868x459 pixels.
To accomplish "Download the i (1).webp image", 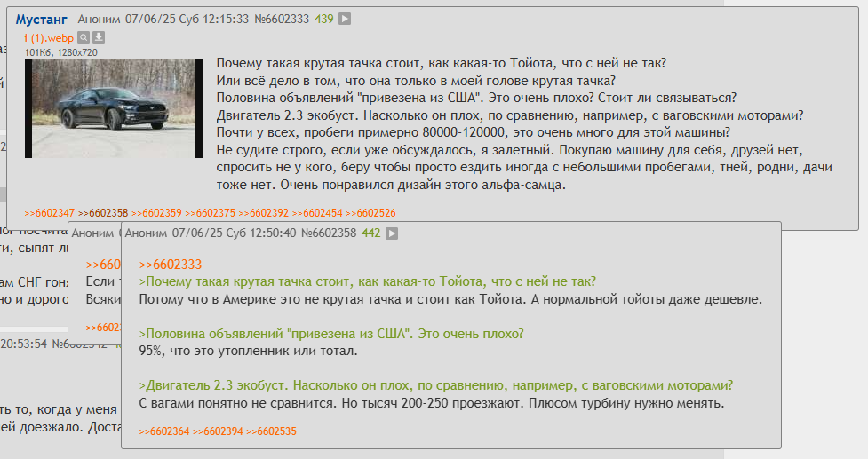I will tap(98, 37).
